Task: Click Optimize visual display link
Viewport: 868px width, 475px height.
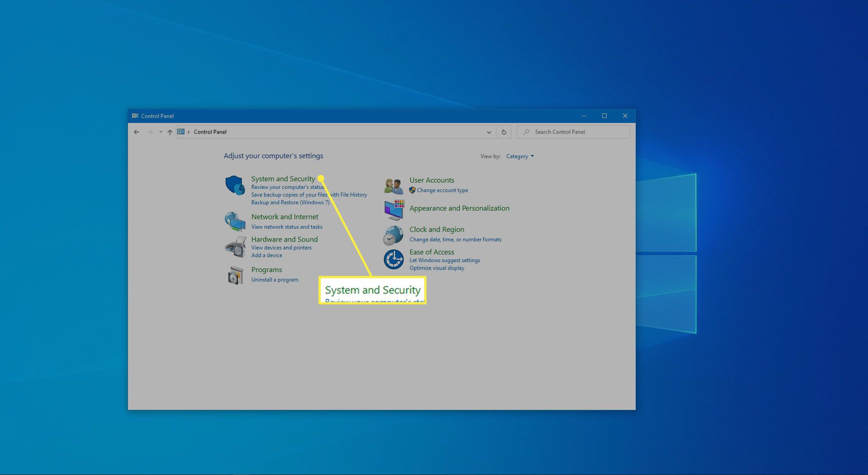Action: tap(437, 268)
